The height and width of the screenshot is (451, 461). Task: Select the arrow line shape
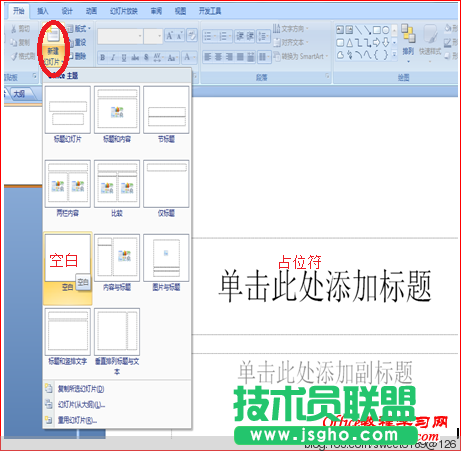pos(368,30)
